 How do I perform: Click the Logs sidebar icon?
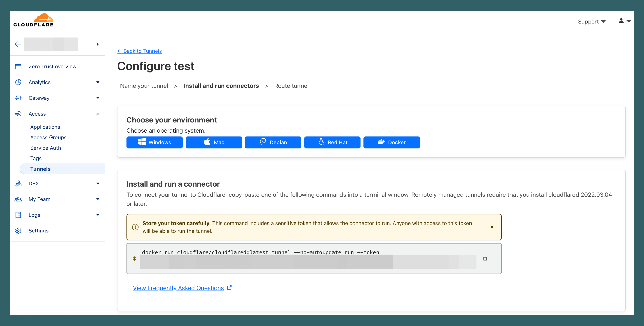tap(18, 215)
